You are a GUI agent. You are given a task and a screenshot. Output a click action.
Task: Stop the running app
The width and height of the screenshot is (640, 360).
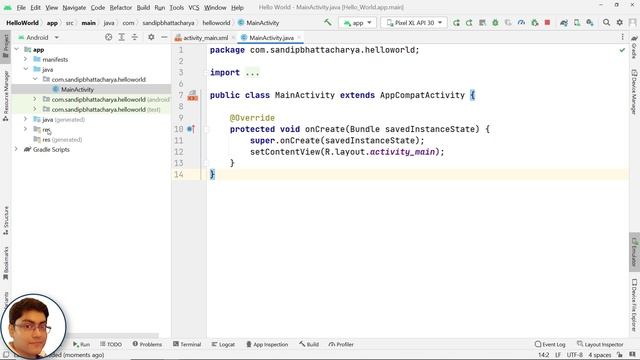(547, 23)
